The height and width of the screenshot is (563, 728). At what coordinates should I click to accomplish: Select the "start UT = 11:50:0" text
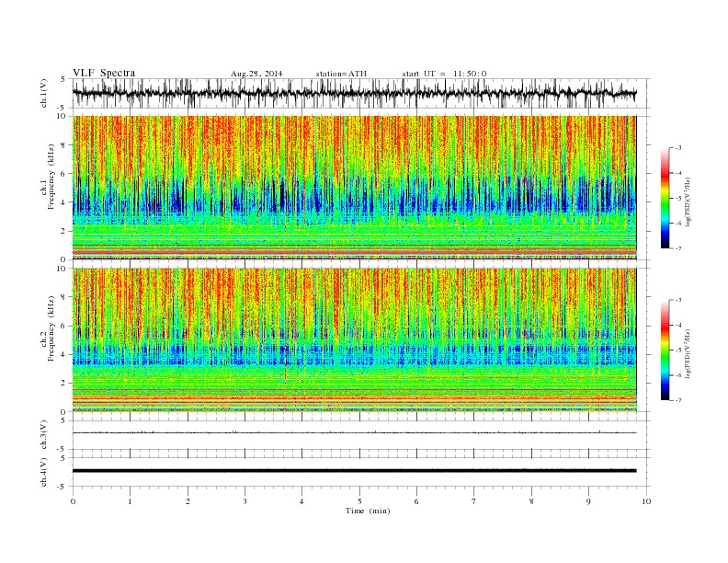click(444, 74)
